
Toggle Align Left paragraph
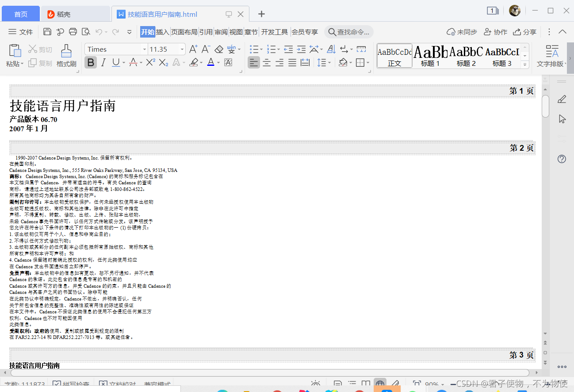[253, 63]
